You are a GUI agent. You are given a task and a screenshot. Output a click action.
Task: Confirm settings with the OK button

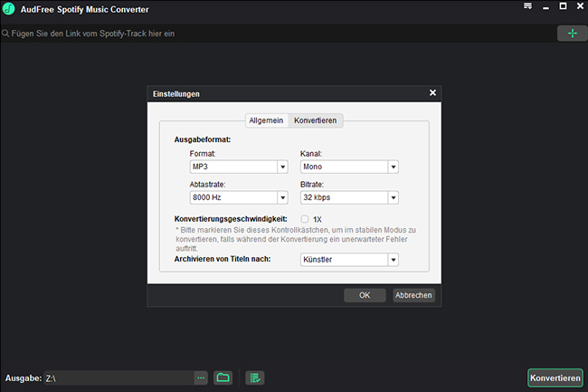(x=365, y=295)
